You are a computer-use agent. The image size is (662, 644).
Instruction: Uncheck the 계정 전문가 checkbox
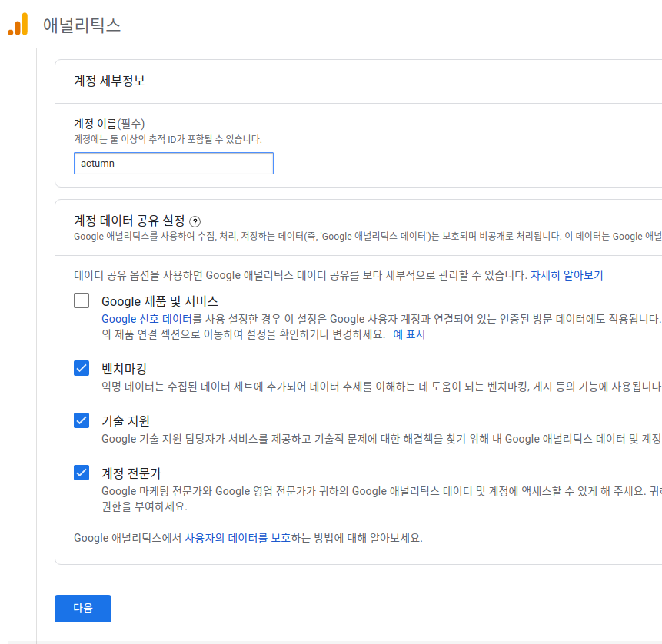point(81,473)
